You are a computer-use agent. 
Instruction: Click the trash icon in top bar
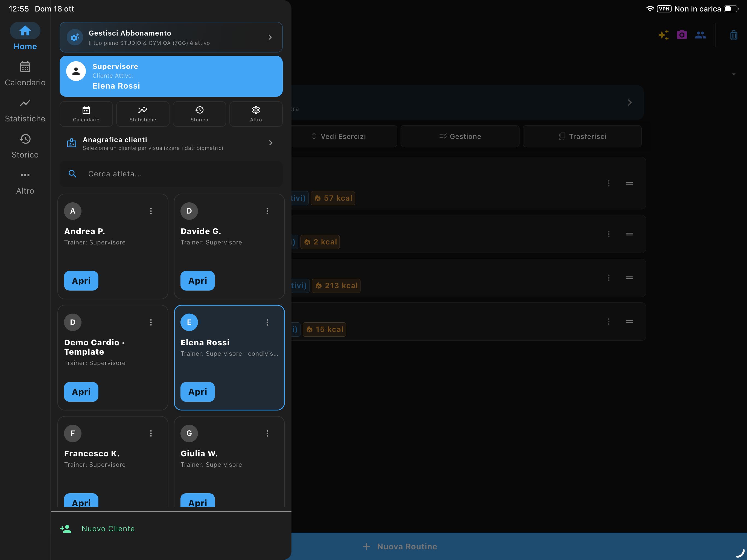[734, 35]
